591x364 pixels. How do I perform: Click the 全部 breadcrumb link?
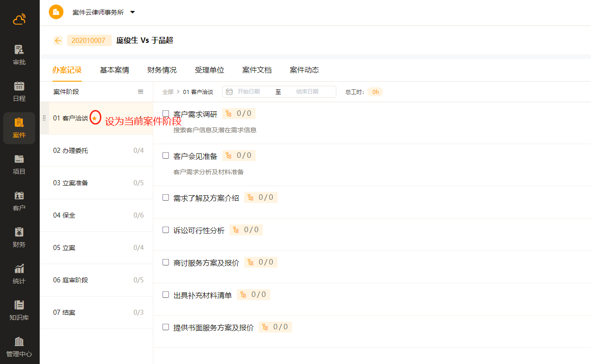(167, 92)
